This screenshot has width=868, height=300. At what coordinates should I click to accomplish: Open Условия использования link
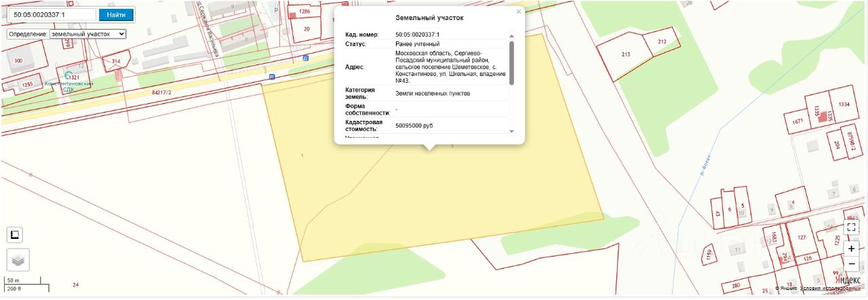tap(831, 288)
